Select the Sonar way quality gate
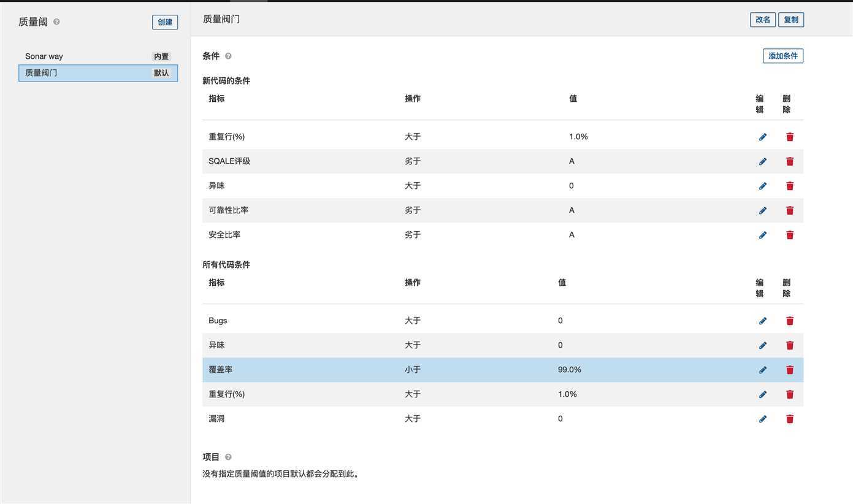 point(98,56)
